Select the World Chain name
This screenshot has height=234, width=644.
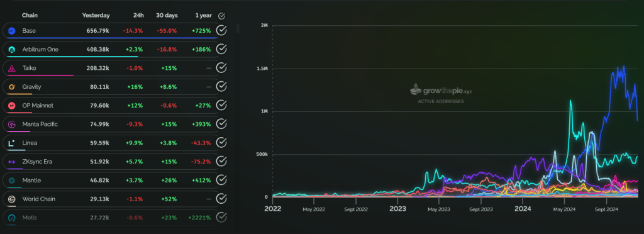click(38, 199)
